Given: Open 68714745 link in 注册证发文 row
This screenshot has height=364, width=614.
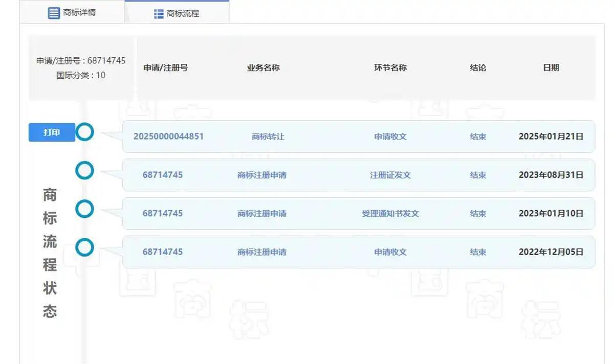Looking at the screenshot, I should coord(163,174).
